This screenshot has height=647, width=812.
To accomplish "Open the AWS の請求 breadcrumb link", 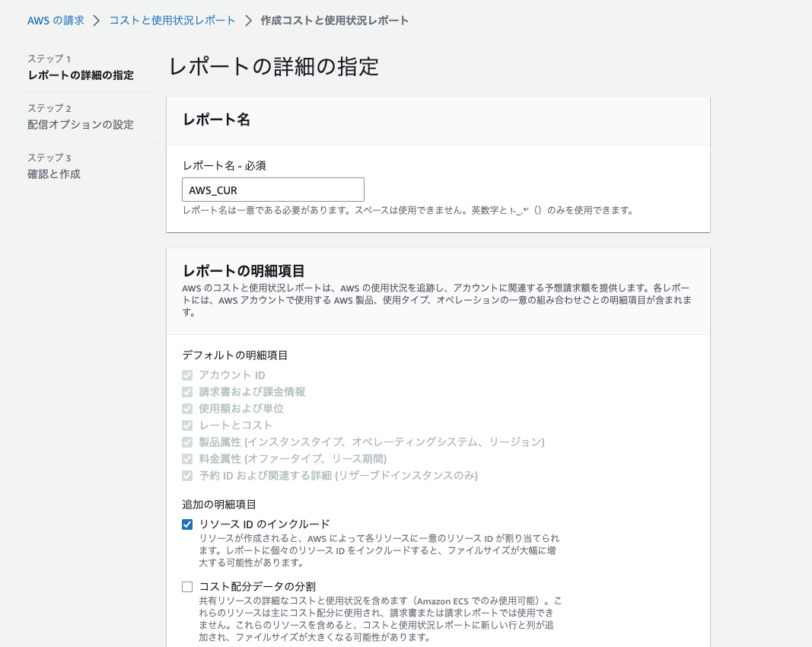I will [56, 21].
